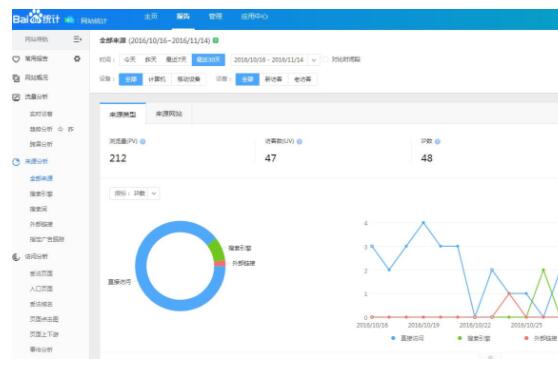Click the 访问分析 sidebar icon
This screenshot has height=369, width=558.
[16, 257]
